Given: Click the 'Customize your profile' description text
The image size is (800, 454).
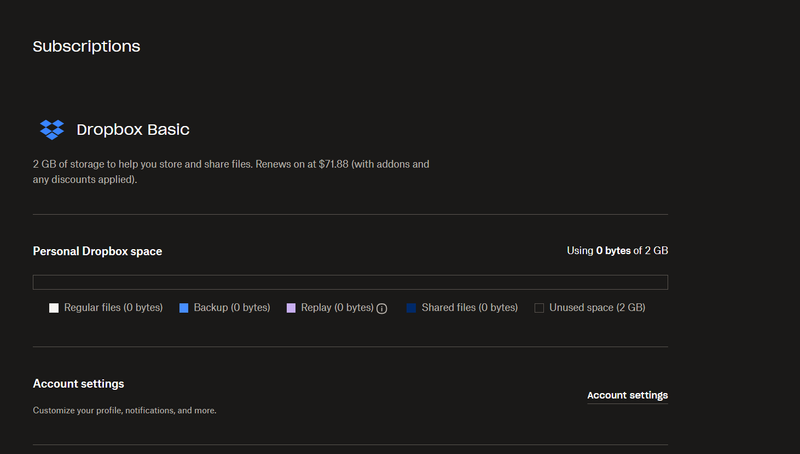Looking at the screenshot, I should (124, 410).
